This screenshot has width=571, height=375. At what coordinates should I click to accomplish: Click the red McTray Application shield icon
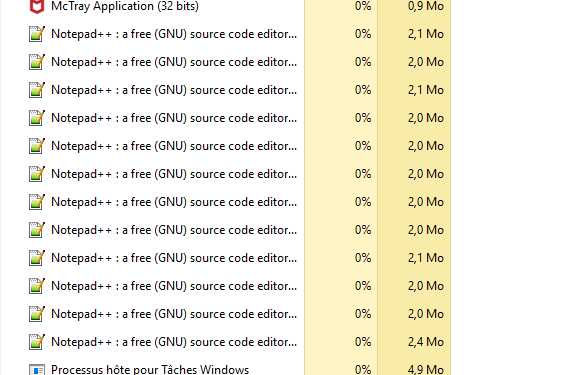click(x=37, y=6)
